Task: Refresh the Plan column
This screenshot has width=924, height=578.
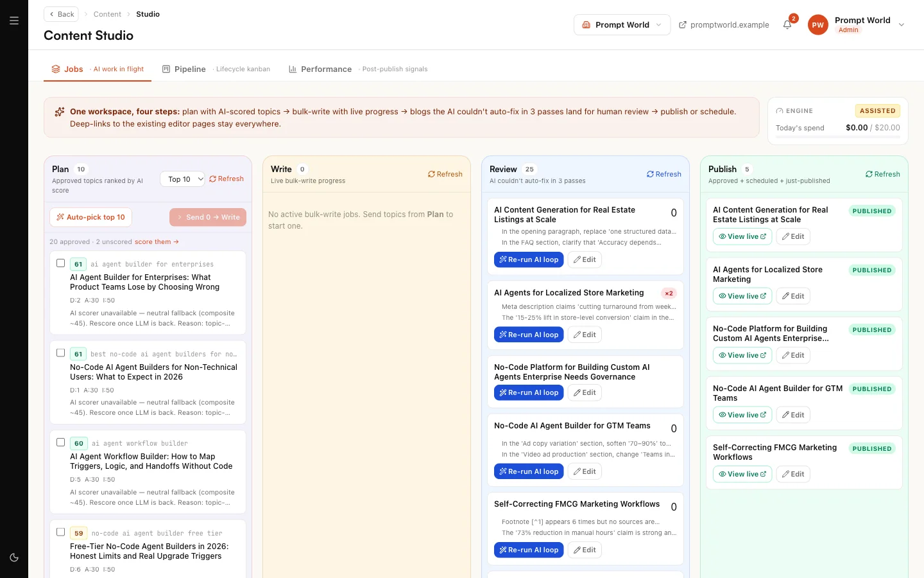Action: click(227, 179)
